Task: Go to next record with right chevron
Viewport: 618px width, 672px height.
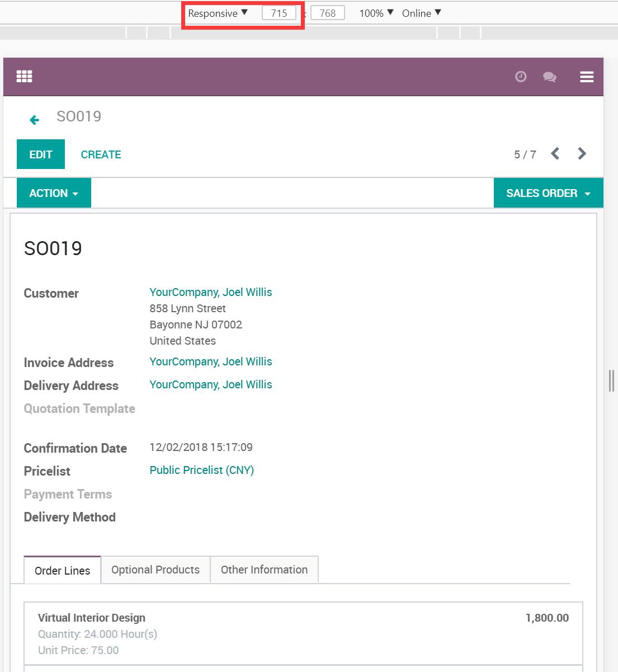Action: [582, 154]
